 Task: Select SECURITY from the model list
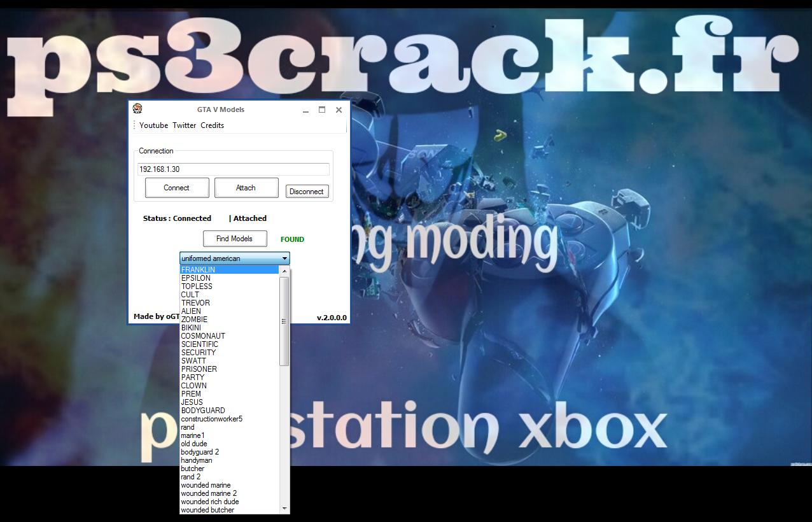(230, 353)
